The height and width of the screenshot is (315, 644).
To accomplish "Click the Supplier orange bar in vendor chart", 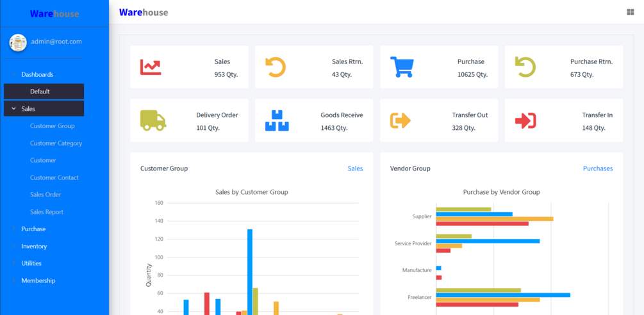I will [x=495, y=218].
